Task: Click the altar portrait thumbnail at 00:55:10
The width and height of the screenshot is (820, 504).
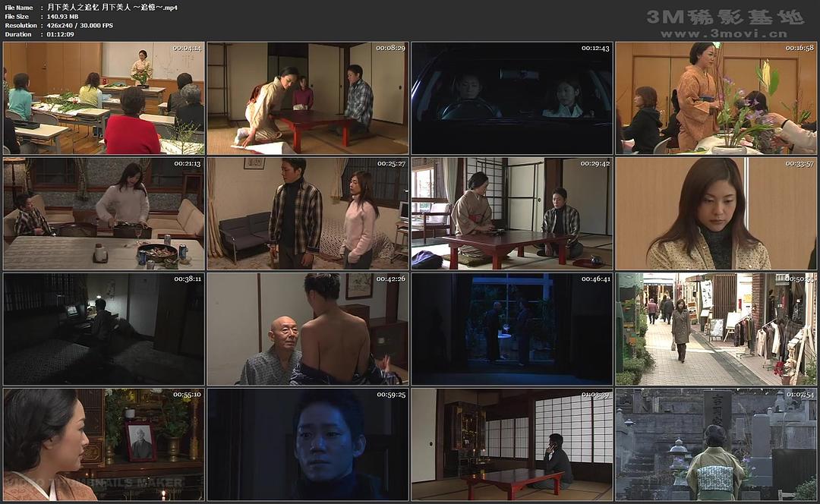Action: click(104, 444)
